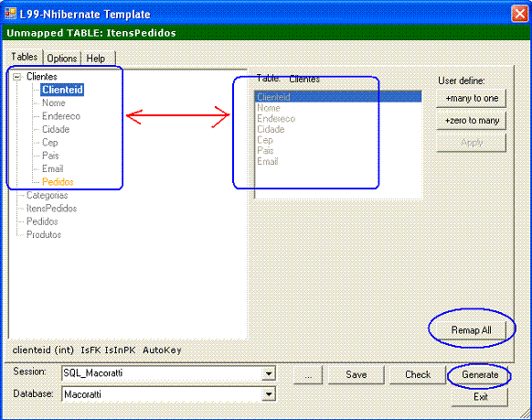532x420 pixels.
Task: Select Endereco in the Table field list
Action: [276, 118]
